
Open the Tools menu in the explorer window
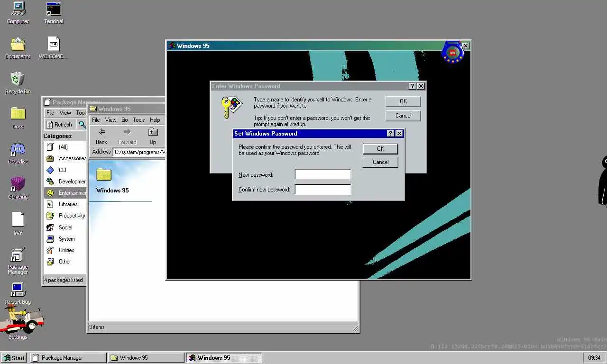click(139, 120)
